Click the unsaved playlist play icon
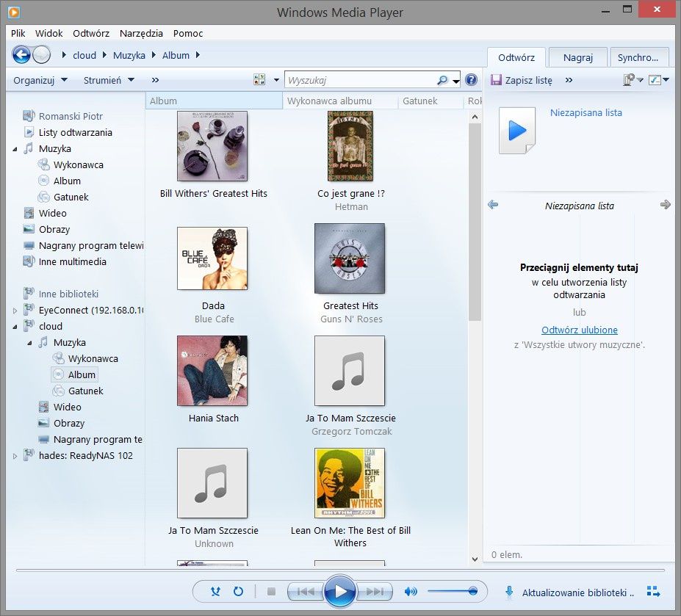Screen dimensions: 681x616 click(x=517, y=131)
